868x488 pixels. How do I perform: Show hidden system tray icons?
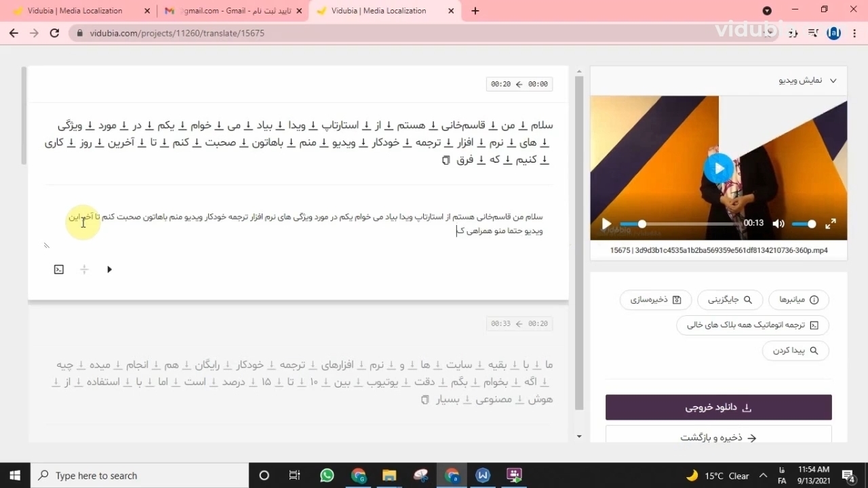pos(763,476)
